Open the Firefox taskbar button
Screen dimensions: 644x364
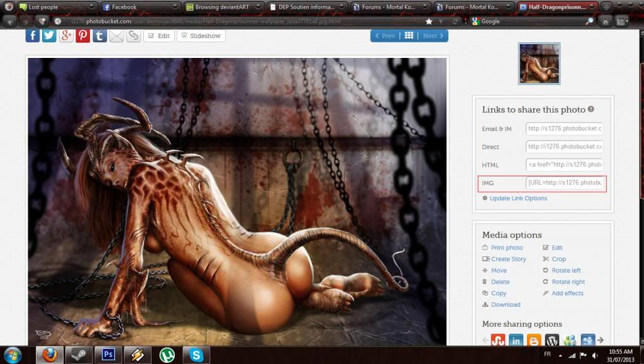49,355
